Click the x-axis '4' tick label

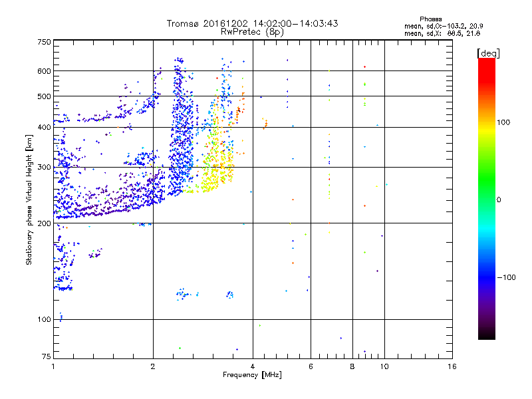pos(253,366)
